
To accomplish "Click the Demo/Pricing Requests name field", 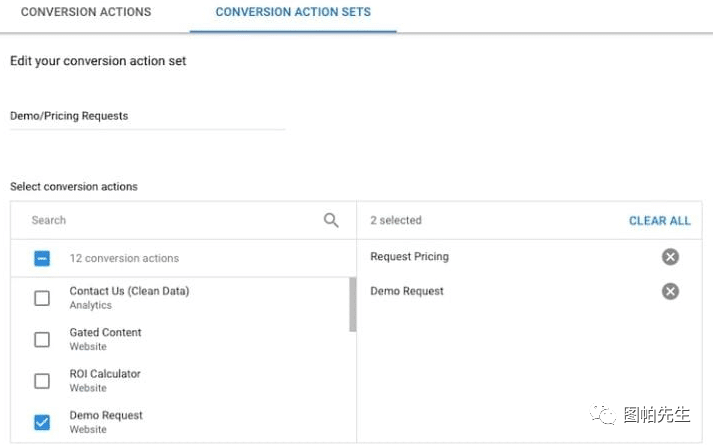I will point(147,116).
